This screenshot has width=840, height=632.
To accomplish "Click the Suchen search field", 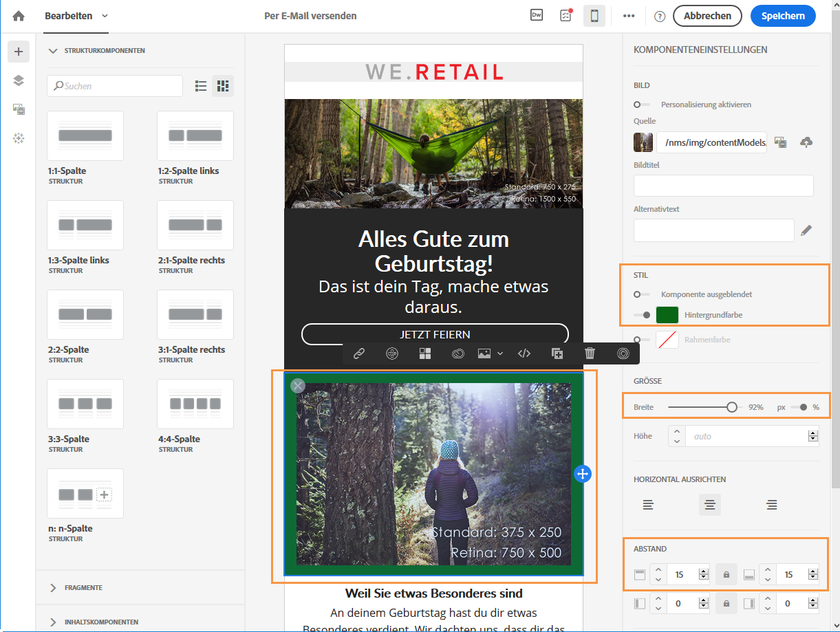I will point(115,86).
